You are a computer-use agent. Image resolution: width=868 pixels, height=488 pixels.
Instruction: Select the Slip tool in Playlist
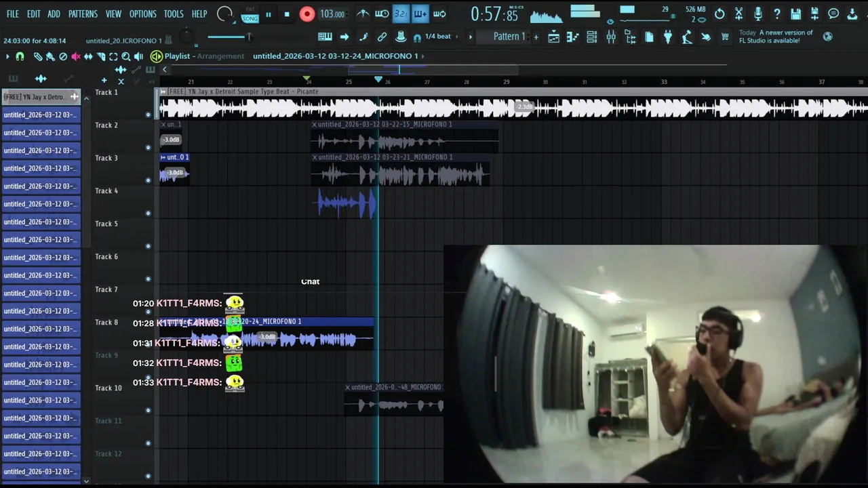point(88,57)
